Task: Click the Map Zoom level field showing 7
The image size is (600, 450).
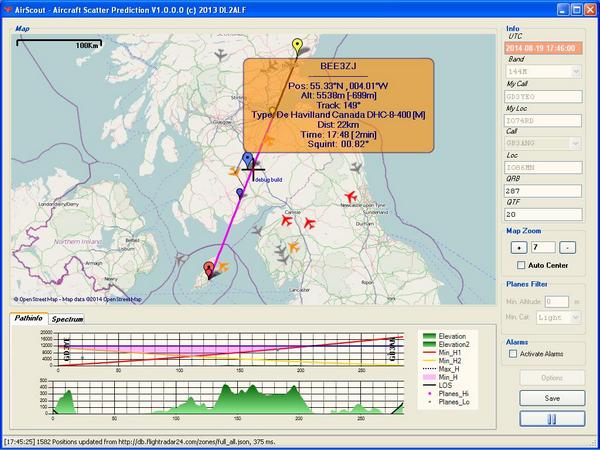Action: click(543, 248)
